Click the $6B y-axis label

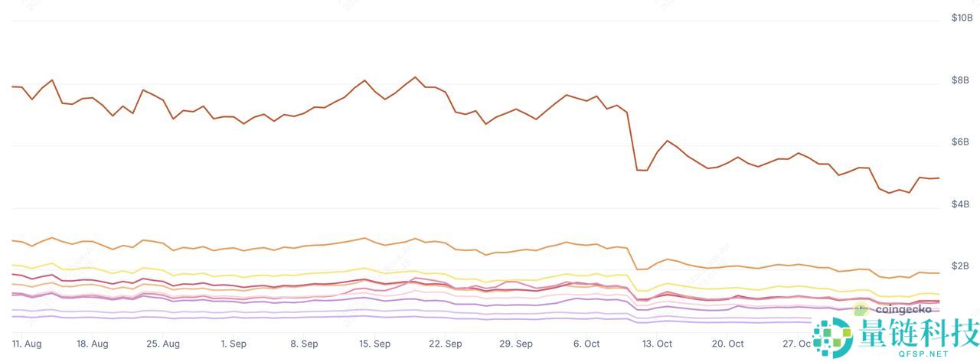(x=960, y=142)
